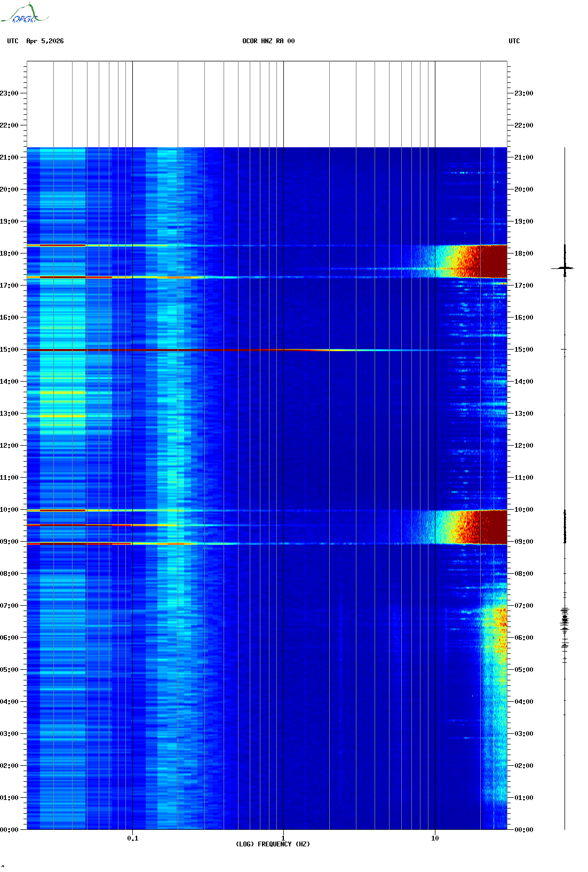Click the left-axis '22:00' time label
This screenshot has height=872, width=588.
[x=9, y=125]
